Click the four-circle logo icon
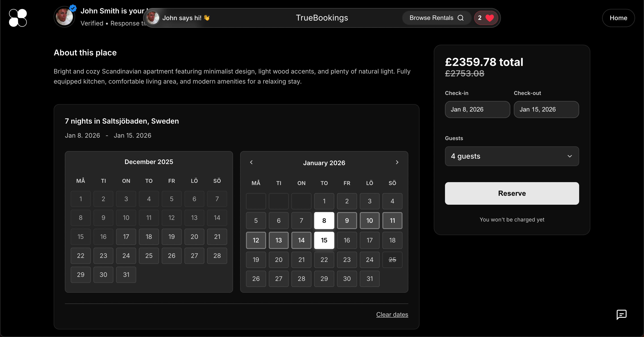The image size is (644, 337). pos(18,18)
